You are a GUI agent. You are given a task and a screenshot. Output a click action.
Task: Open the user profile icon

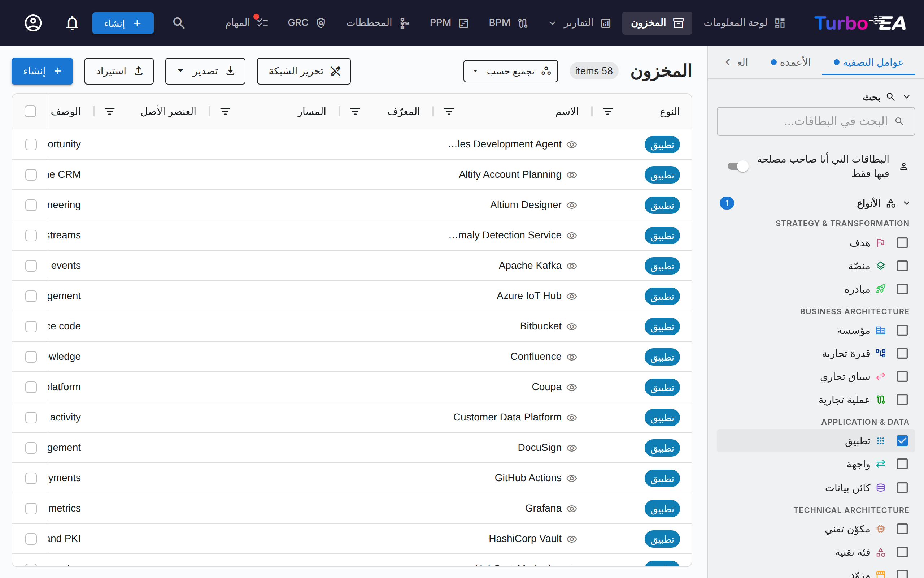(x=33, y=23)
